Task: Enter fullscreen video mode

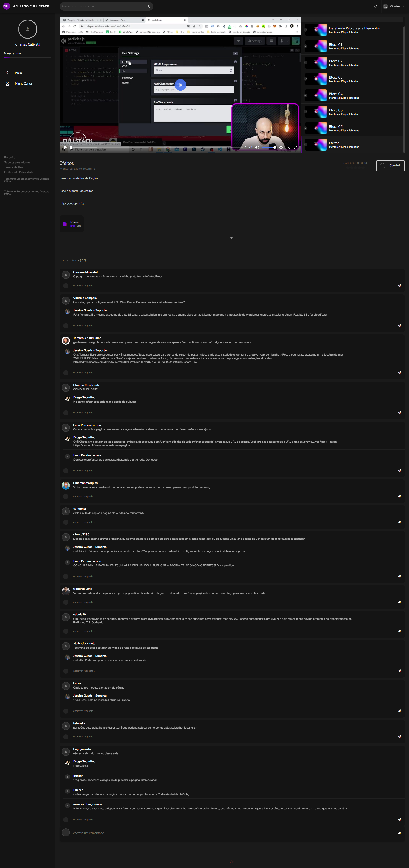Action: pyautogui.click(x=296, y=147)
